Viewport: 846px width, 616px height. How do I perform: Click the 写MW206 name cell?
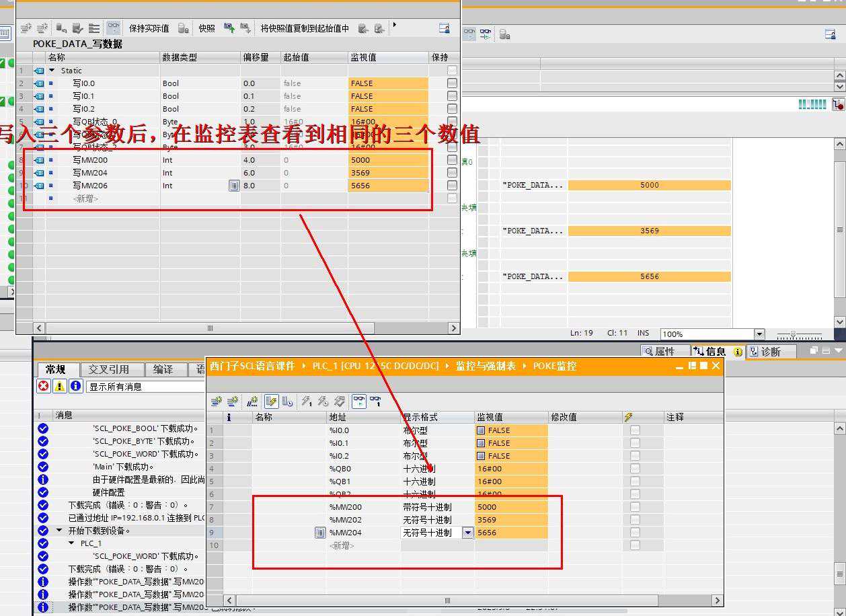click(90, 186)
